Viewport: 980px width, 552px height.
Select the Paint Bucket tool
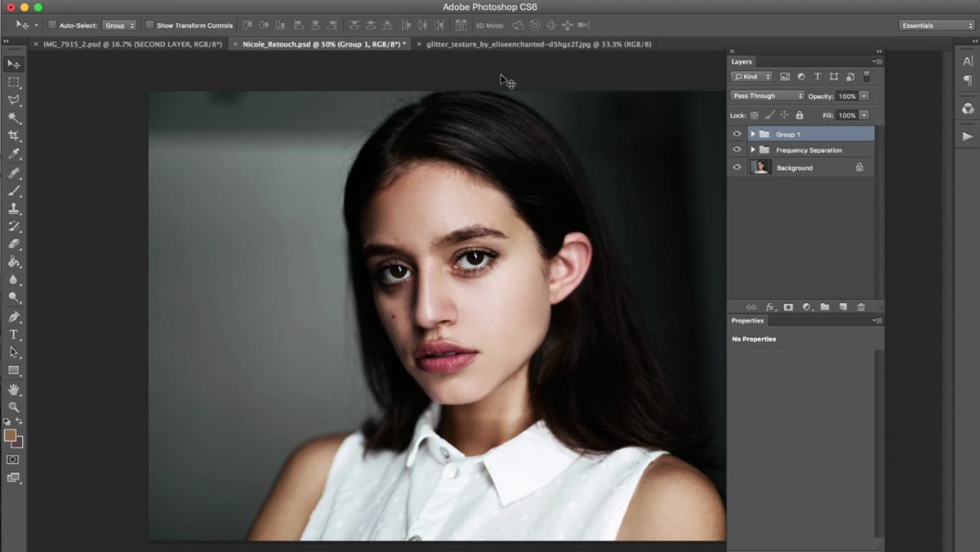14,262
